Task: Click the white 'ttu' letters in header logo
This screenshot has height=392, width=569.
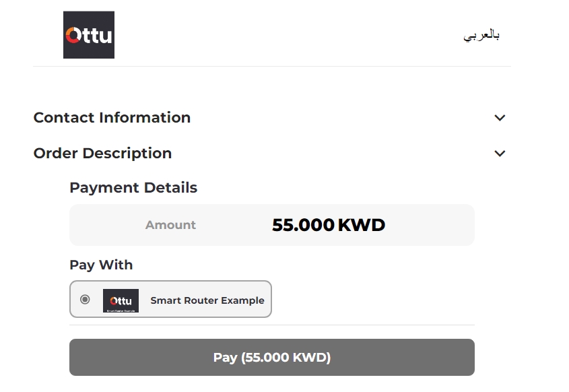Action: 98,35
